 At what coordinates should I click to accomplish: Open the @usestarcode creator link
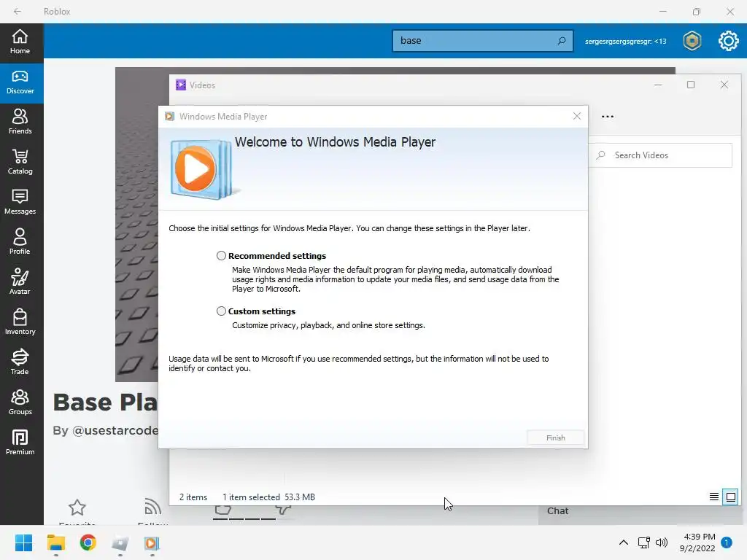coord(115,430)
